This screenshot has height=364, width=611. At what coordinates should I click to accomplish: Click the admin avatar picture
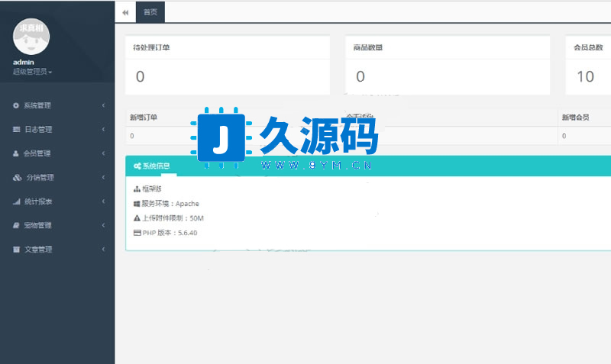coord(34,32)
